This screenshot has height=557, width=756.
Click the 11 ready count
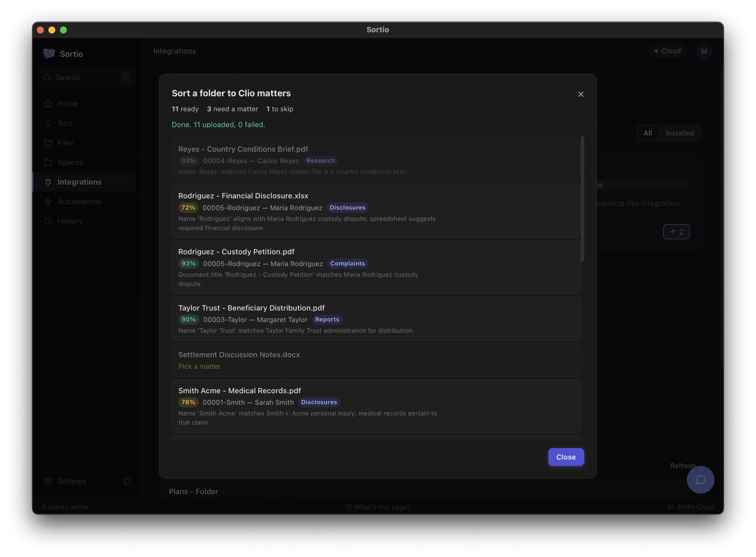(x=185, y=109)
